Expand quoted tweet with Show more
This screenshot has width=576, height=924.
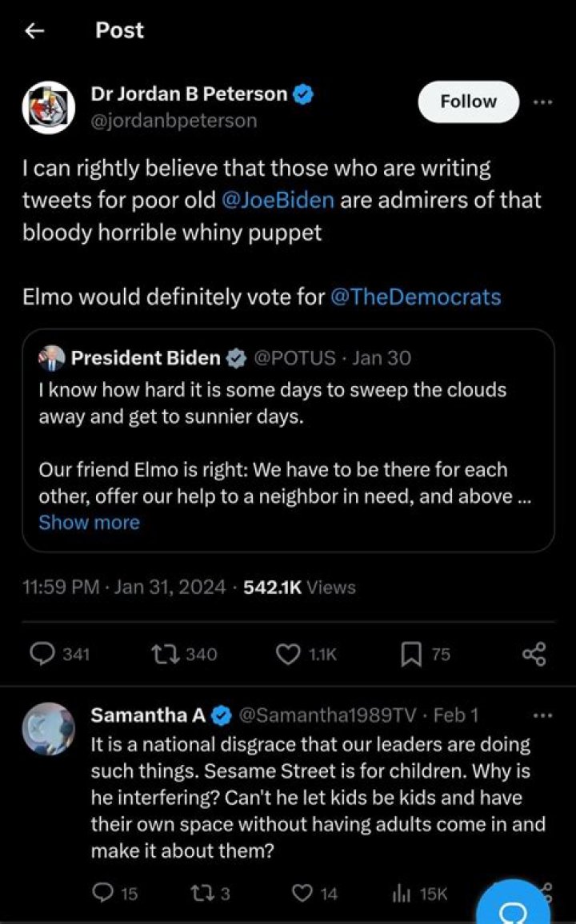89,522
